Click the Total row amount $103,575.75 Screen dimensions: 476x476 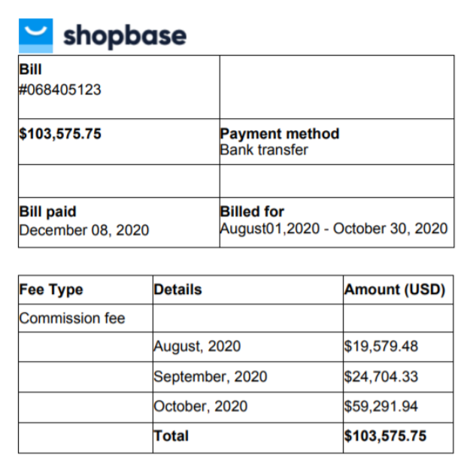point(385,436)
